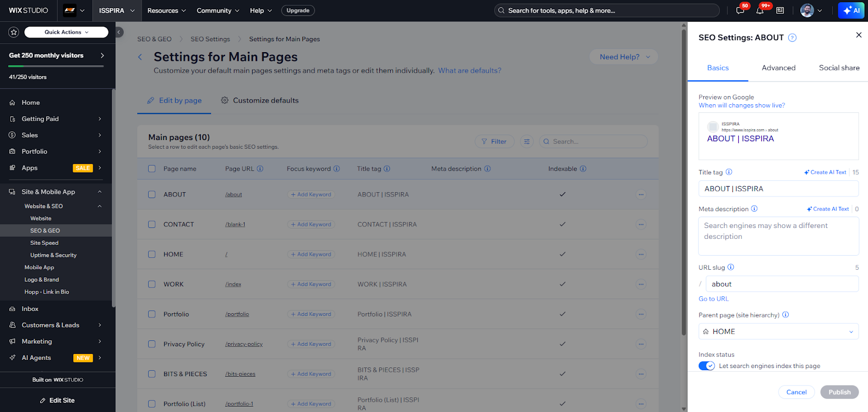Open the Customize defaults tab
Viewport: 868px width, 412px height.
tap(260, 100)
